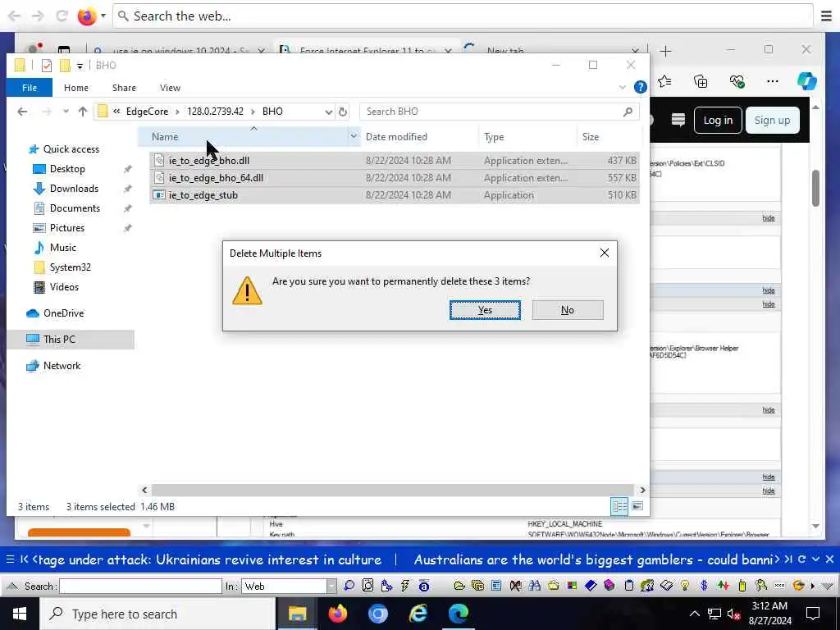The height and width of the screenshot is (630, 840).
Task: Go up one folder level
Action: click(x=83, y=112)
